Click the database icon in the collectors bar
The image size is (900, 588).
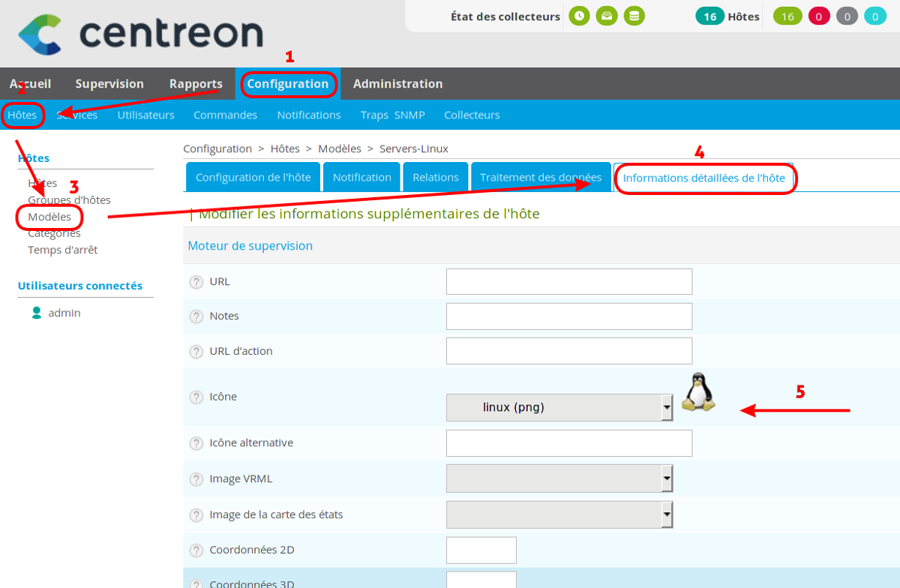634,16
